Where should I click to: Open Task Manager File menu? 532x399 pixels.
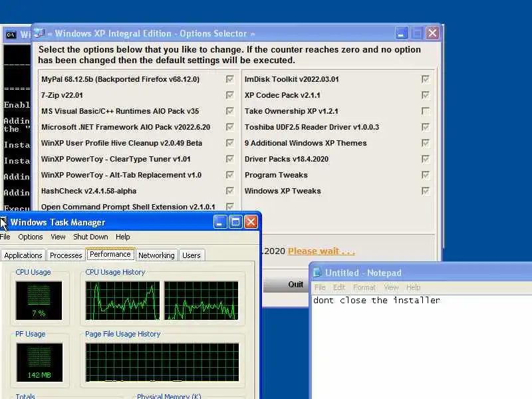click(5, 237)
